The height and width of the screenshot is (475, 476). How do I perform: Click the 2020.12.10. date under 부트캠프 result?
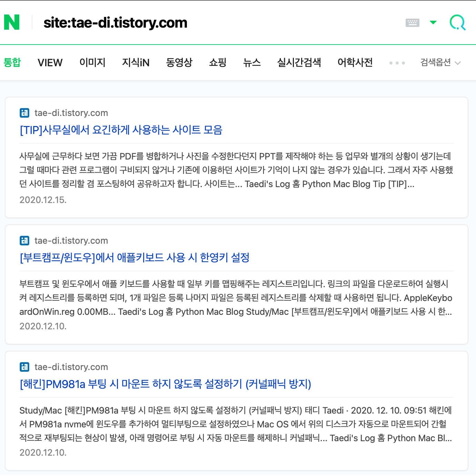pos(43,326)
